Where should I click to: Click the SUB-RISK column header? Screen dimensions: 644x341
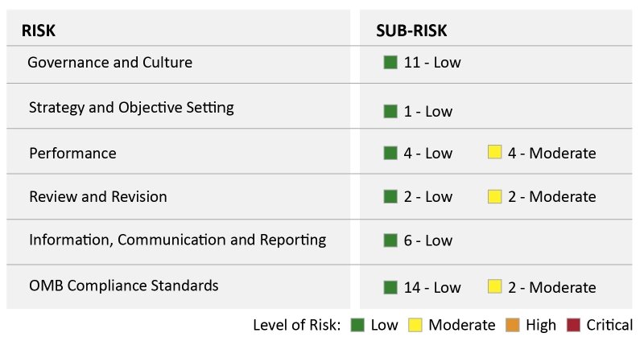[x=411, y=31]
